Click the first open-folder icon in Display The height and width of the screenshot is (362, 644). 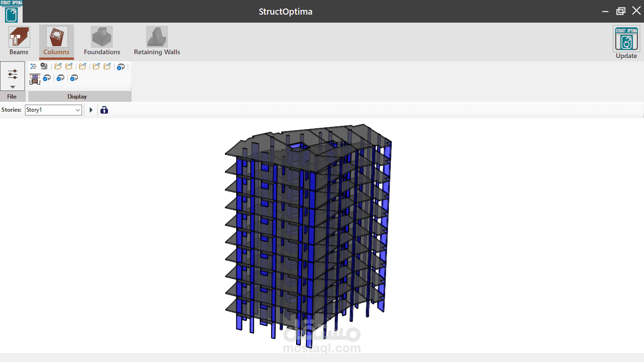tap(58, 66)
